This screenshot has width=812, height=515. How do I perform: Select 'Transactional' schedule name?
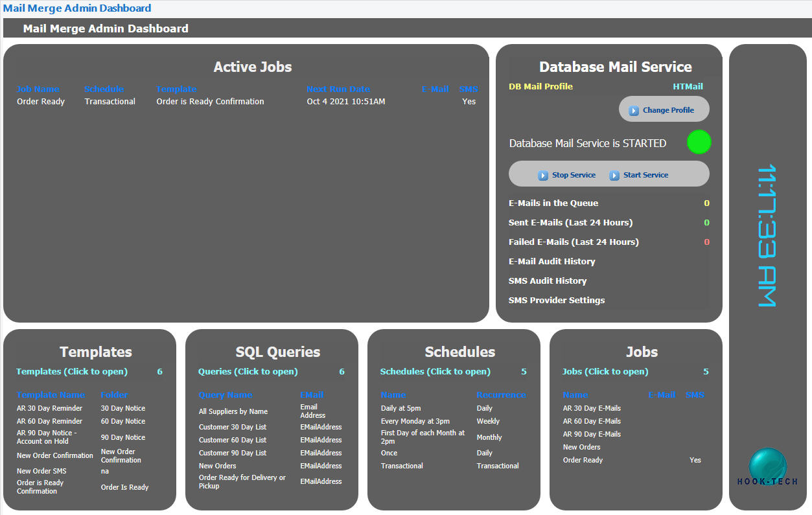[402, 466]
